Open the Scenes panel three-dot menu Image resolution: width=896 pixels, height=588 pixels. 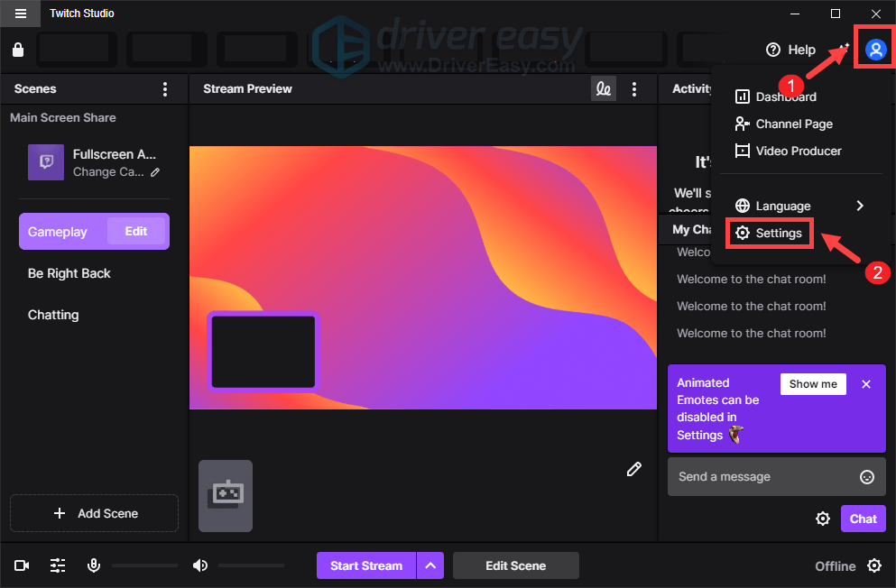tap(165, 89)
